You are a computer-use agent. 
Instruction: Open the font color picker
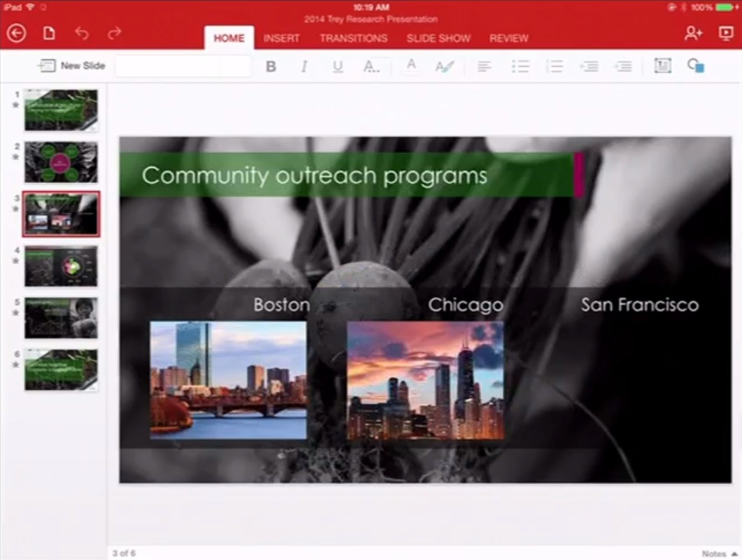(411, 66)
